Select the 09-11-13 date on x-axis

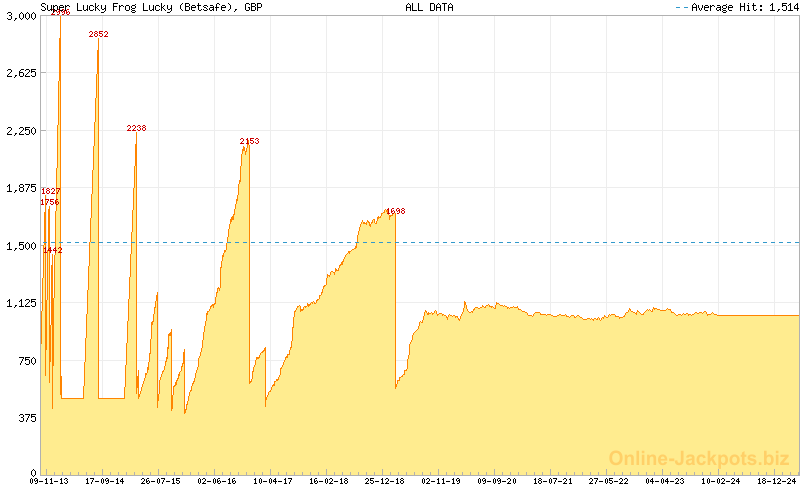tap(50, 481)
